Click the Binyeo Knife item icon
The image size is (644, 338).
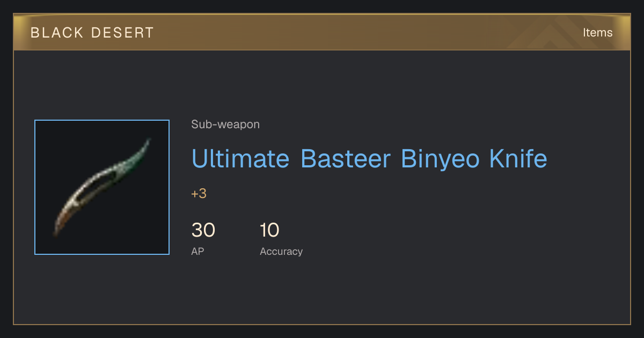[x=102, y=187]
